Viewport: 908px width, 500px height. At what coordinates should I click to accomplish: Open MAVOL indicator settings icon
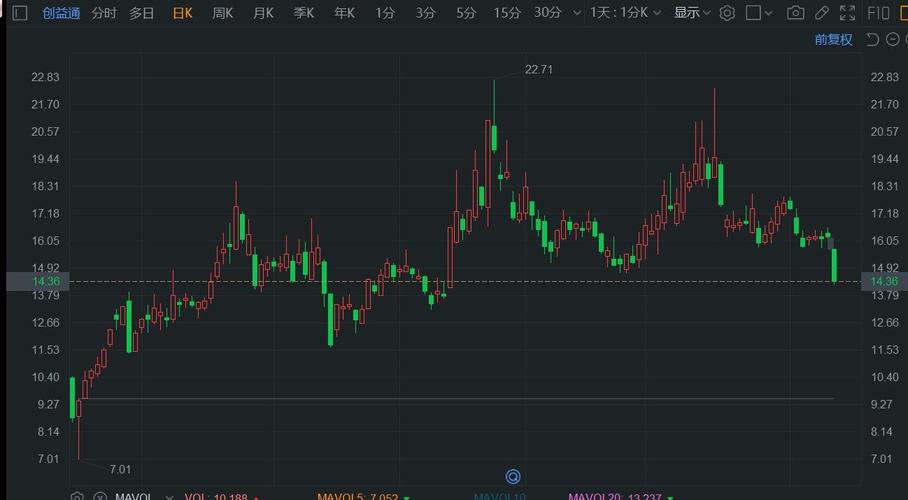pyautogui.click(x=78, y=496)
